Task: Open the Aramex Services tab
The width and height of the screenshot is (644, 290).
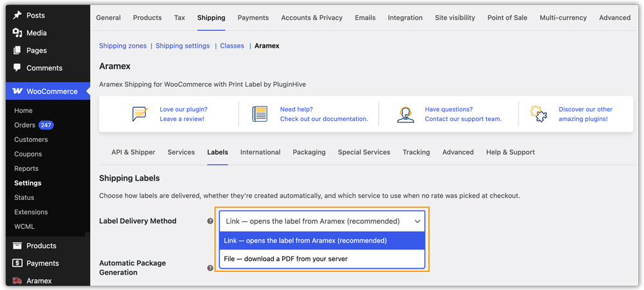Action: [181, 152]
